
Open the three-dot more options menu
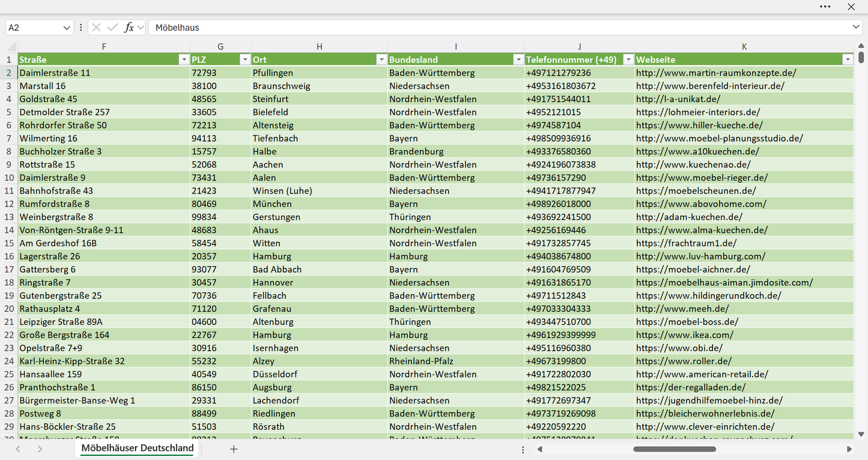click(x=825, y=7)
